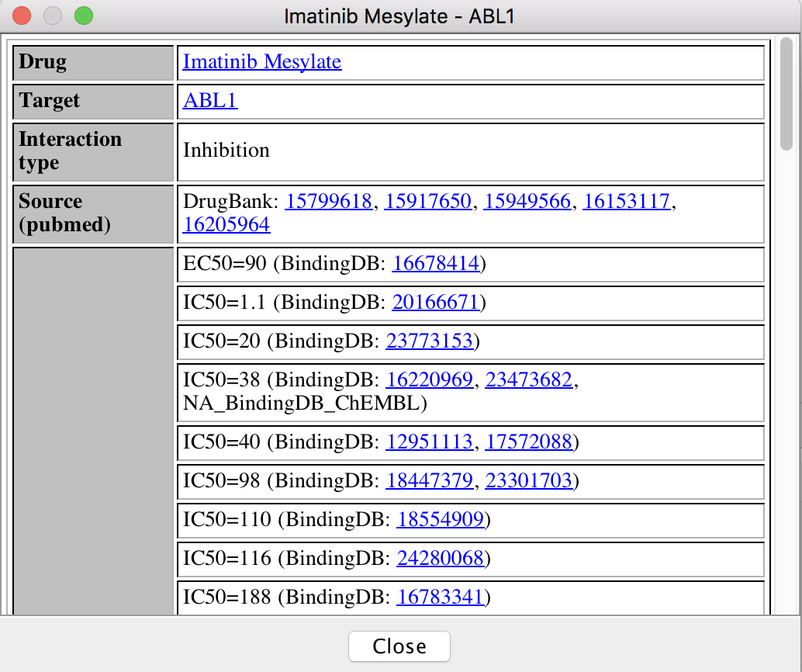Open BindingDB reference 17572088 for IC50=40
Image resolution: width=802 pixels, height=672 pixels.
coord(528,442)
